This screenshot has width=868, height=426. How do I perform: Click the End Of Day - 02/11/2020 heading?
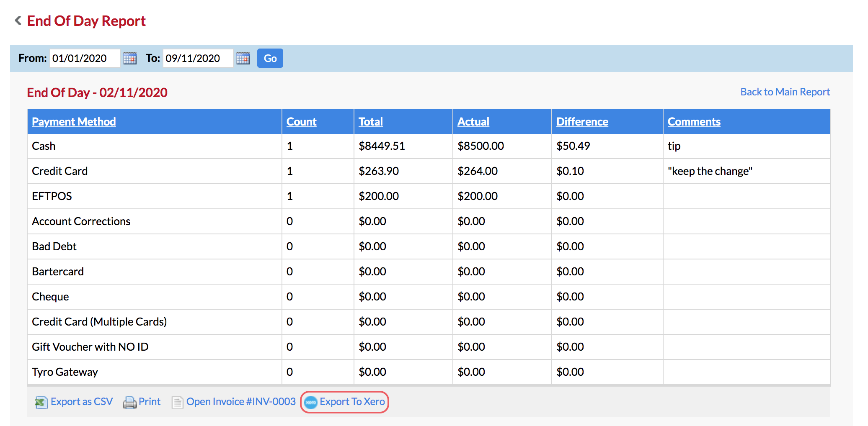(x=97, y=92)
